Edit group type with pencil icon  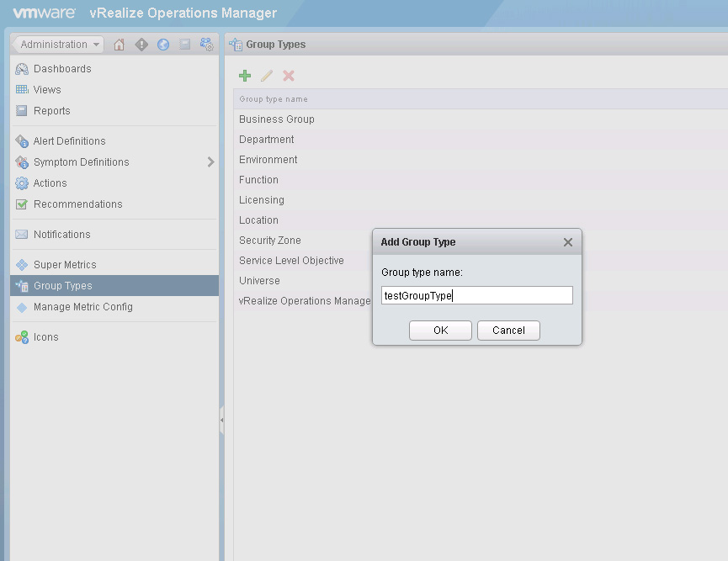coord(267,76)
